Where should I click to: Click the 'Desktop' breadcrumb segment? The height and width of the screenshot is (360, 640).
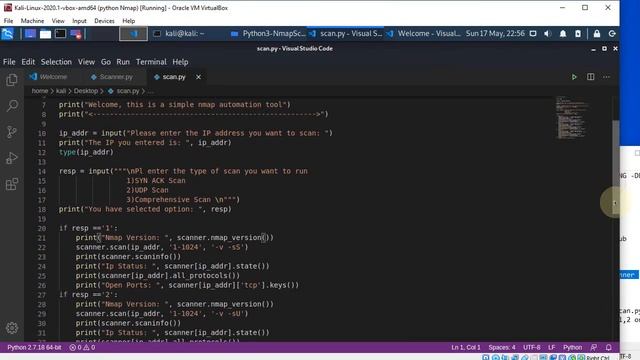pyautogui.click(x=86, y=91)
